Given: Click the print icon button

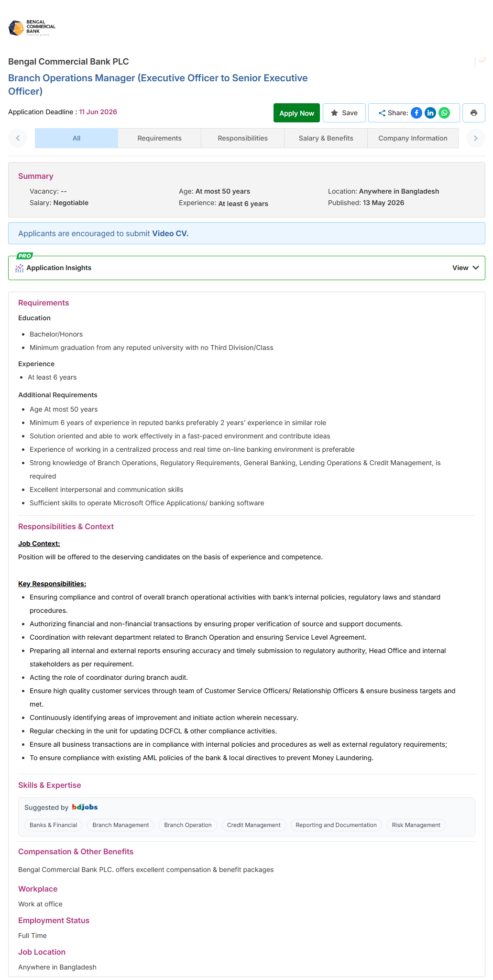Looking at the screenshot, I should (474, 113).
